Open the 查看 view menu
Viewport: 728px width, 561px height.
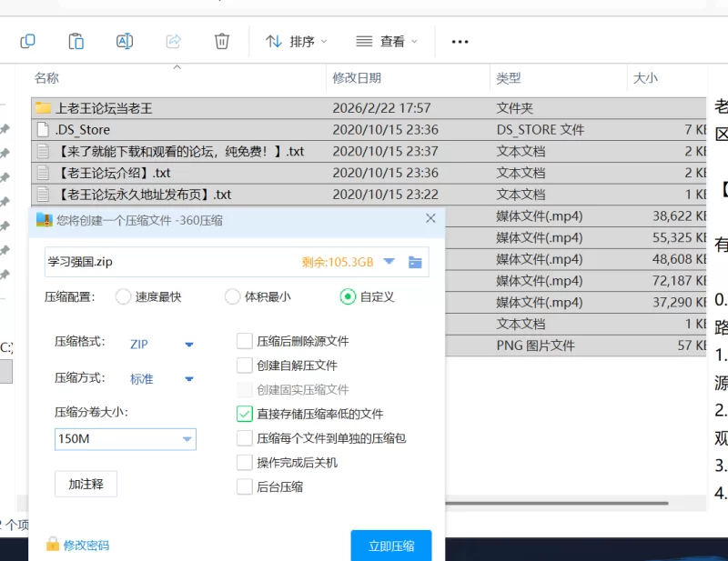(387, 41)
